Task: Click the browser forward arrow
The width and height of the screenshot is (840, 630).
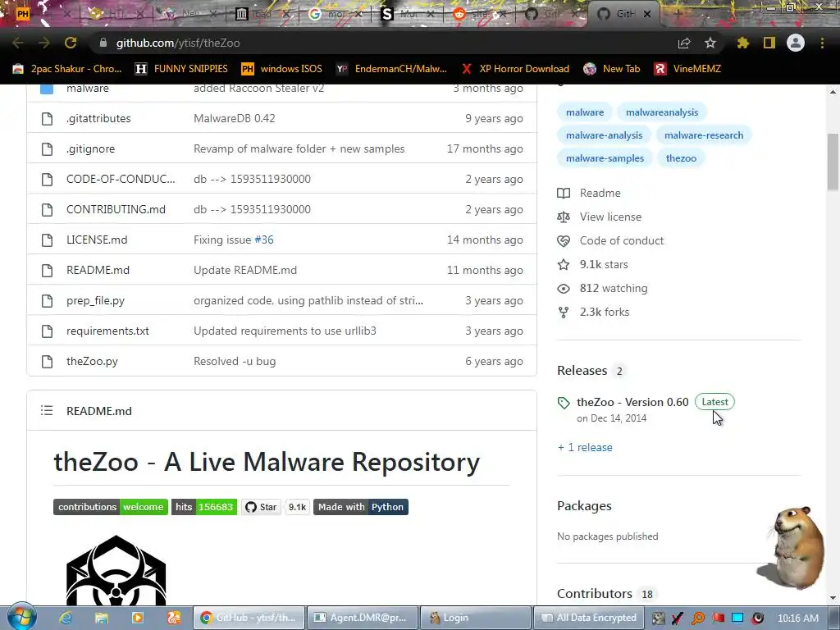Action: [x=44, y=43]
